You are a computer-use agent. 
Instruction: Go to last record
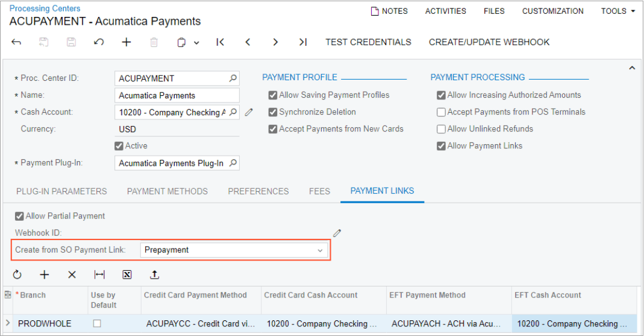(302, 42)
